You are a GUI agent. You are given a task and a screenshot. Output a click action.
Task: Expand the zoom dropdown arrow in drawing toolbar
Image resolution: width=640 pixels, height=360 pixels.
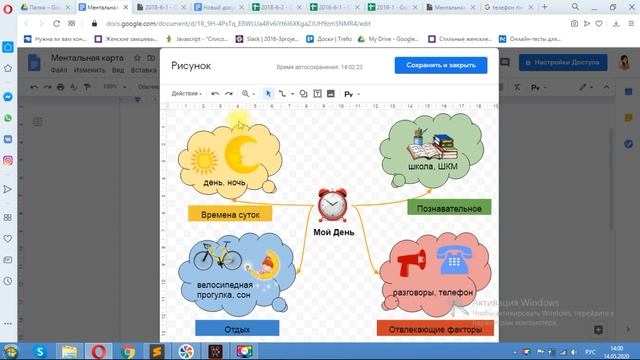[x=253, y=94]
